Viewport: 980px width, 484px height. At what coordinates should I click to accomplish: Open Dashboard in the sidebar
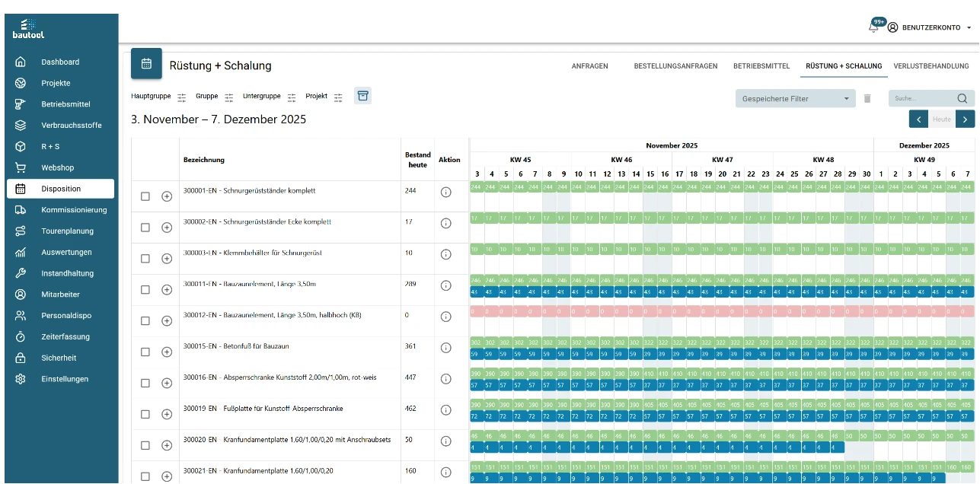(x=60, y=62)
